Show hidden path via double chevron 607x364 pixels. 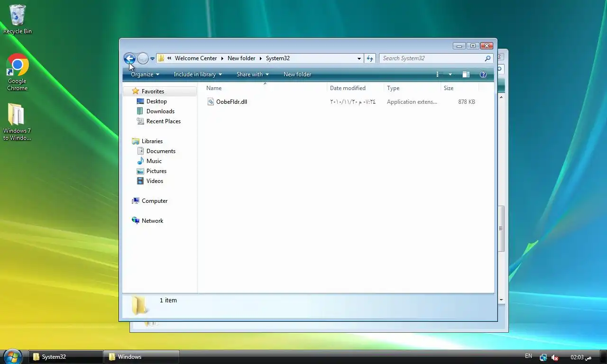point(169,58)
